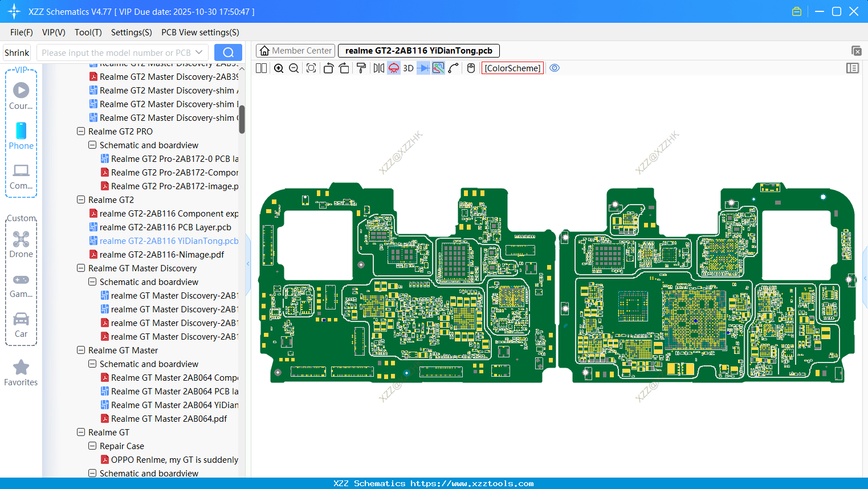The width and height of the screenshot is (868, 489).
Task: Toggle the diode mode button
Action: click(423, 68)
